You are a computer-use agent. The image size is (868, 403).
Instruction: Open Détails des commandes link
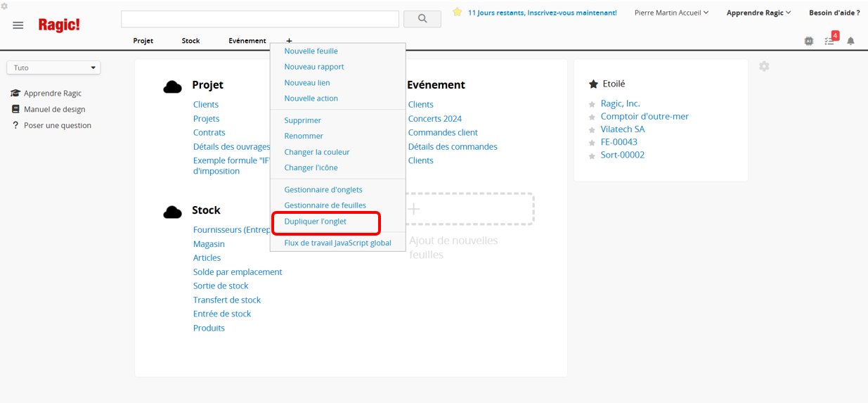point(453,147)
